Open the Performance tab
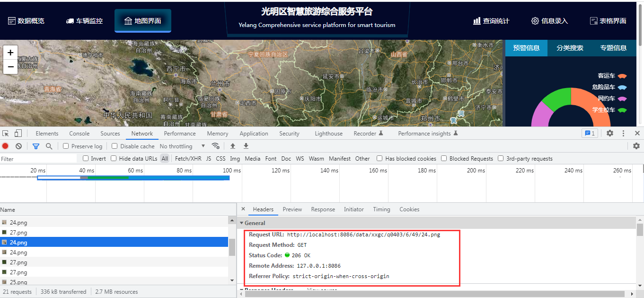This screenshot has height=298, width=644. pos(180,134)
